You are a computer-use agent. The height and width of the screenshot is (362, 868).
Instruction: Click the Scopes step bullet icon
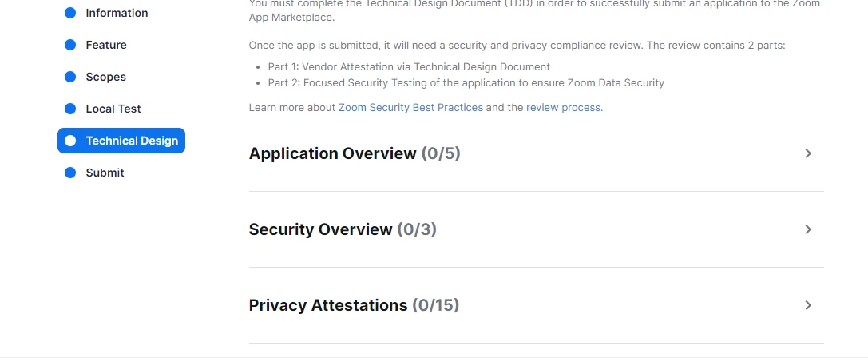[x=70, y=77]
